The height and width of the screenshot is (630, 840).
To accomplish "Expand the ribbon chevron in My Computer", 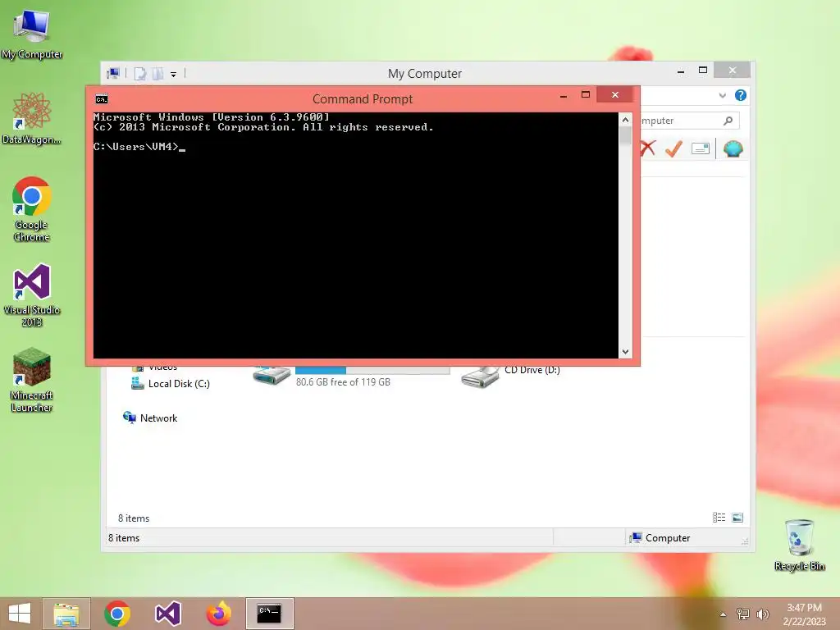I will (x=722, y=95).
